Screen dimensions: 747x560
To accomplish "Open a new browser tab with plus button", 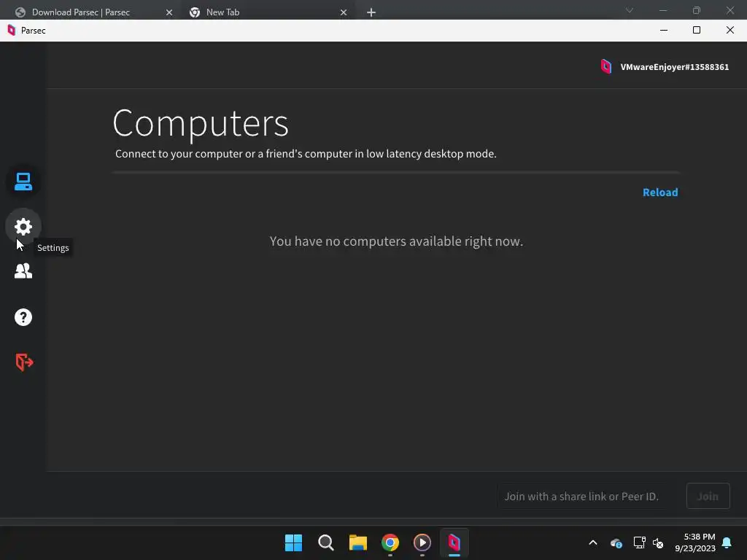I will pyautogui.click(x=371, y=12).
